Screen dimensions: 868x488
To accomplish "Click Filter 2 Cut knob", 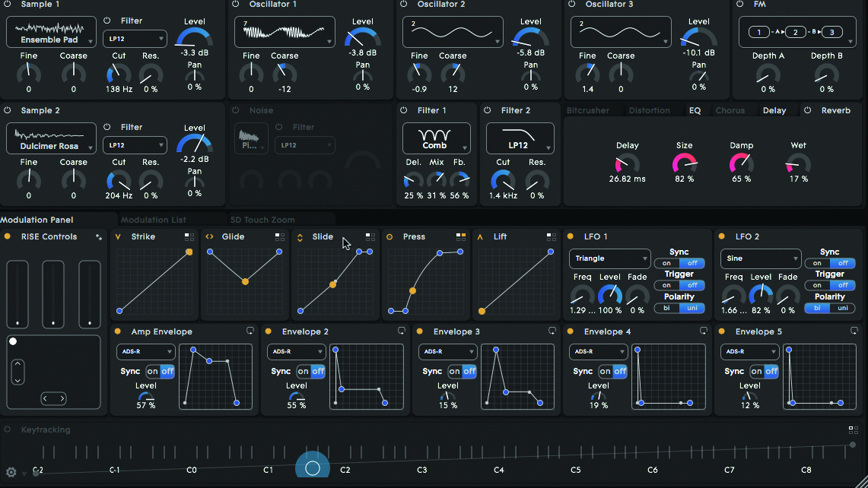I will tap(503, 180).
